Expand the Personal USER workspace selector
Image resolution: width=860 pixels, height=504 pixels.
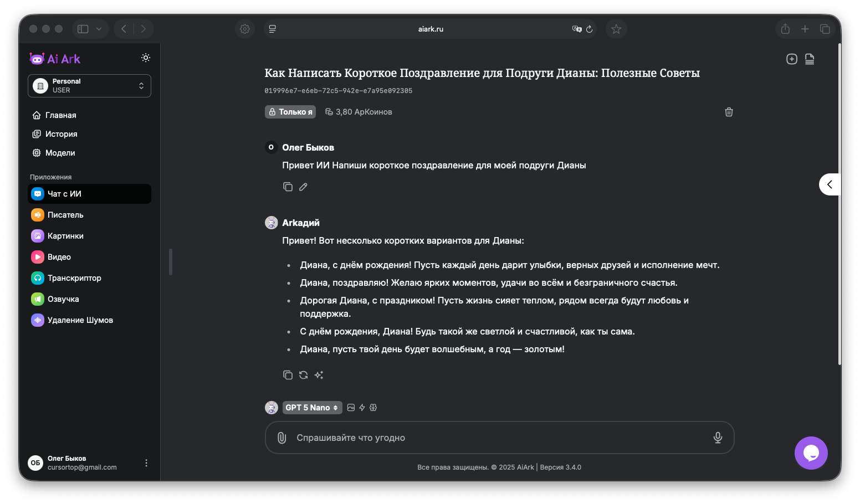[89, 86]
